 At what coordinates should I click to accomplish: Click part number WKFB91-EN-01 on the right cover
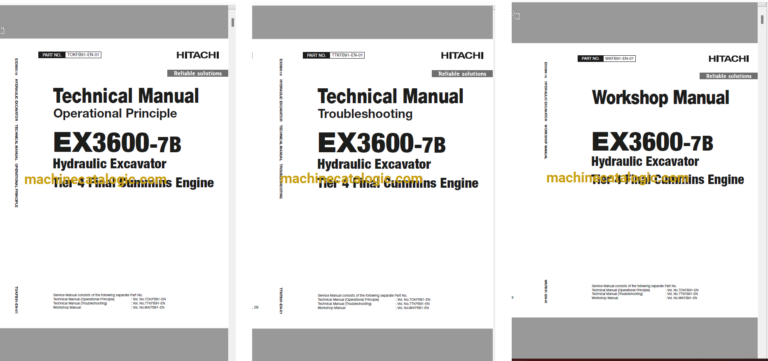tap(619, 59)
